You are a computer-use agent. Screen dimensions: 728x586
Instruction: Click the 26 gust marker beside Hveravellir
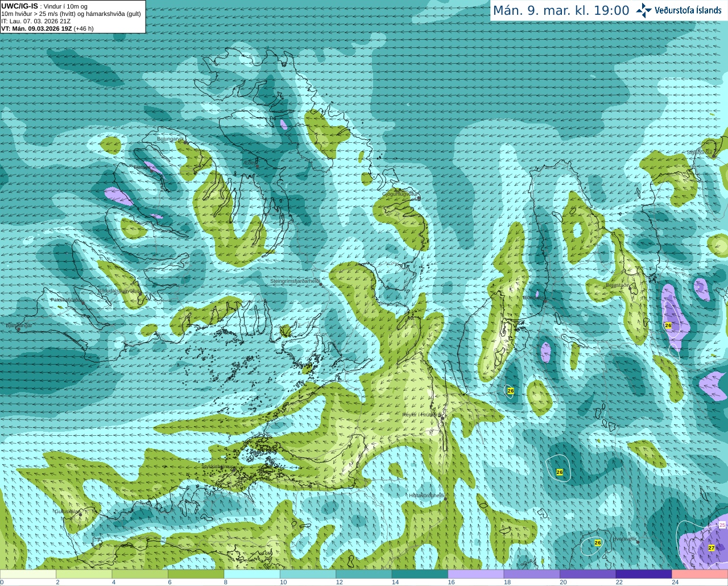[597, 543]
